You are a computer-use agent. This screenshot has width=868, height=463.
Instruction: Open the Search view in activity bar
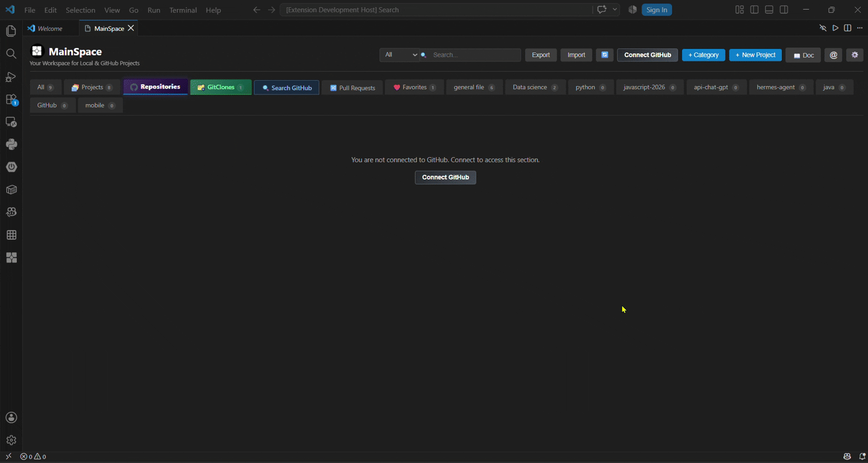click(11, 54)
